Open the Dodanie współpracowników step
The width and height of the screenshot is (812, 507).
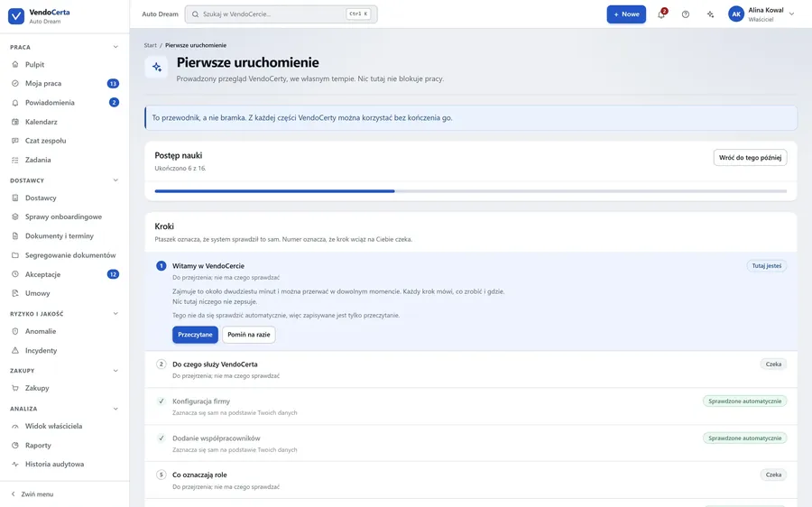471,443
